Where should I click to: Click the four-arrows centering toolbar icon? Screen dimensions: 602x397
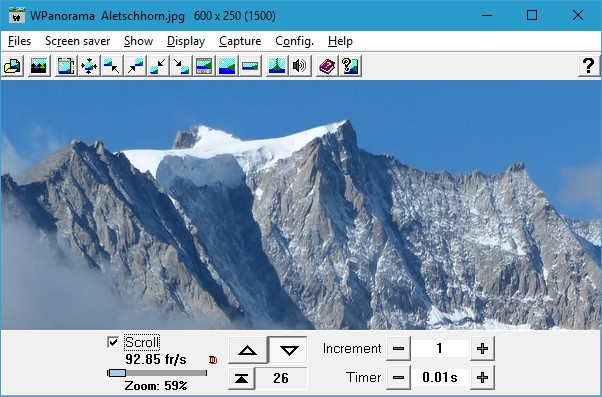click(x=89, y=66)
